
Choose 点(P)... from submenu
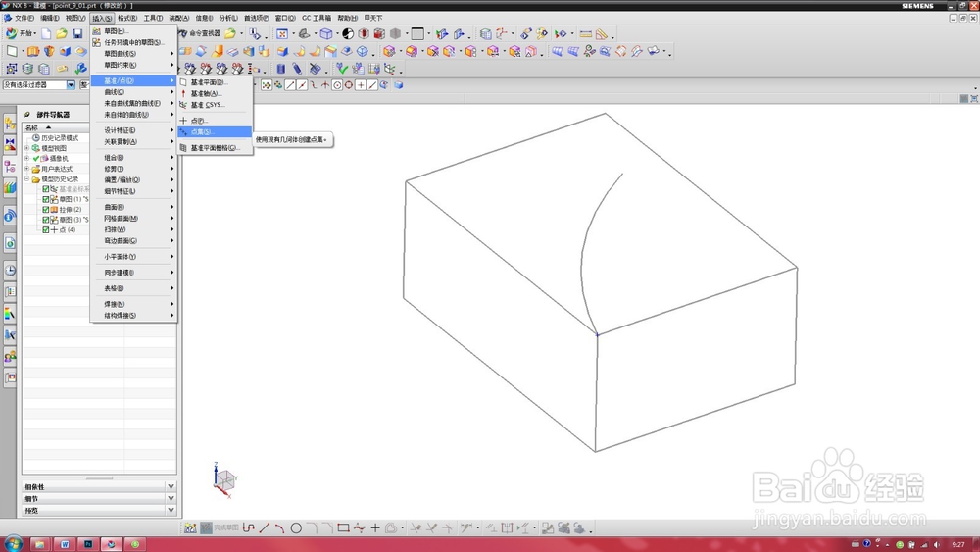215,120
